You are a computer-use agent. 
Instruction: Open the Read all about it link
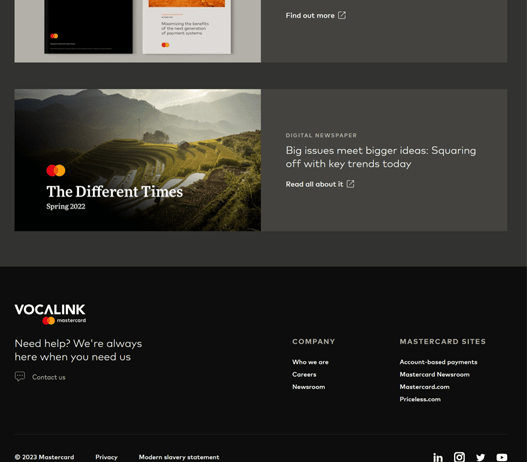314,184
